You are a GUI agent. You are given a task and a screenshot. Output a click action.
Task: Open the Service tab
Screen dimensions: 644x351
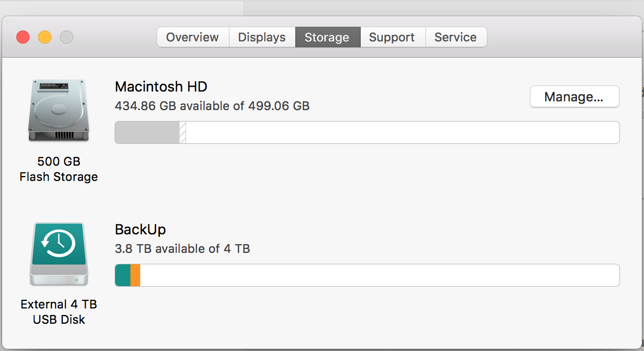coord(456,37)
